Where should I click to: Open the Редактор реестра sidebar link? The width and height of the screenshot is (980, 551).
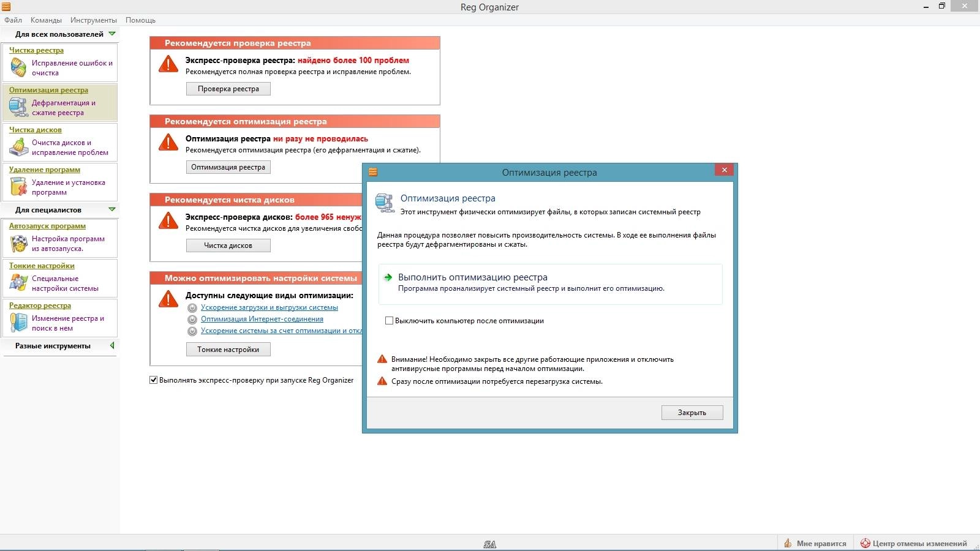pos(40,305)
